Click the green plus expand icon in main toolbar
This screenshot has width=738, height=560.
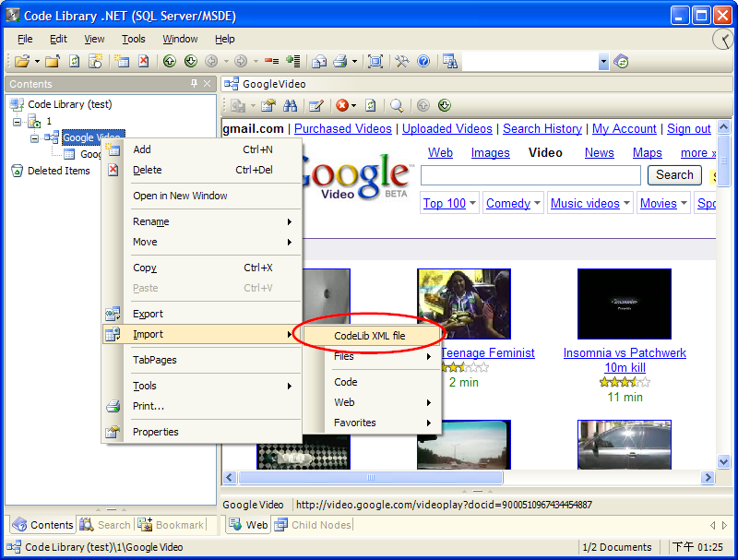[292, 61]
